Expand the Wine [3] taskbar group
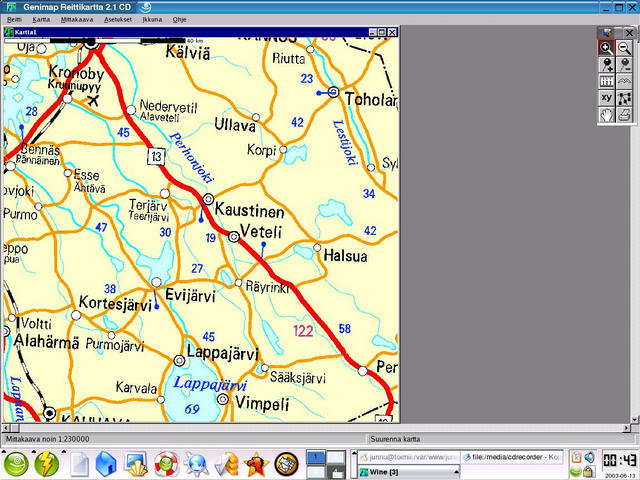640x480 pixels. [x=408, y=472]
